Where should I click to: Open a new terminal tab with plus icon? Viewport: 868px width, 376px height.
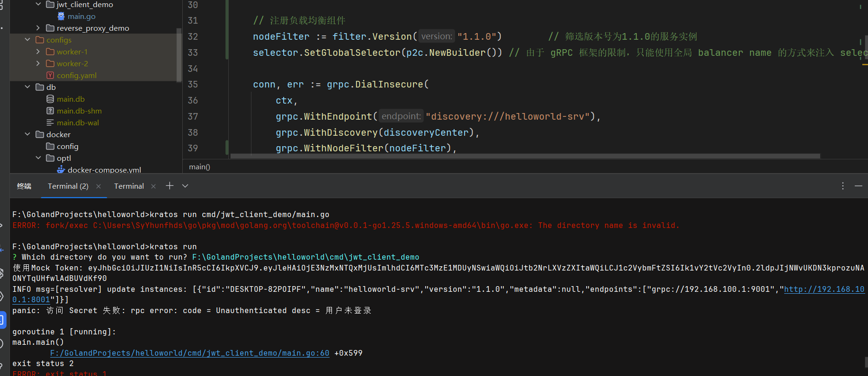(170, 186)
